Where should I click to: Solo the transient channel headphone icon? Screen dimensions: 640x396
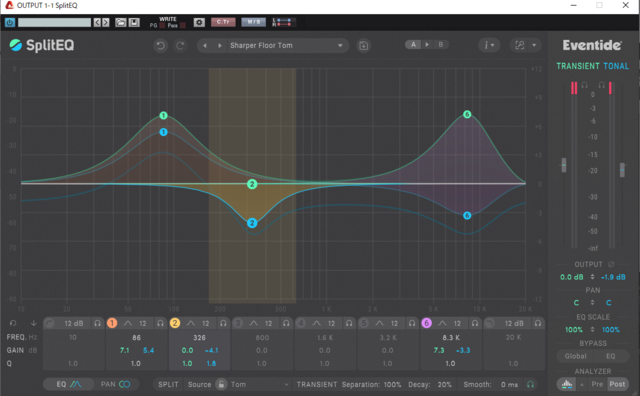(x=584, y=85)
